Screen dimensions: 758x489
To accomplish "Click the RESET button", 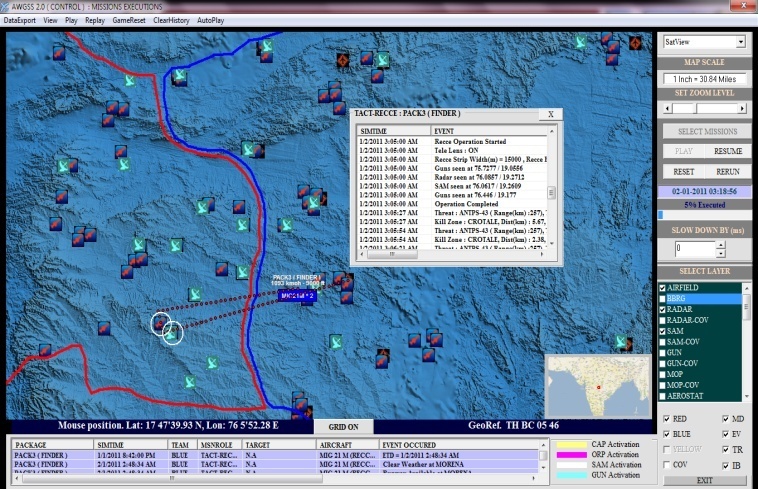I will pyautogui.click(x=684, y=172).
